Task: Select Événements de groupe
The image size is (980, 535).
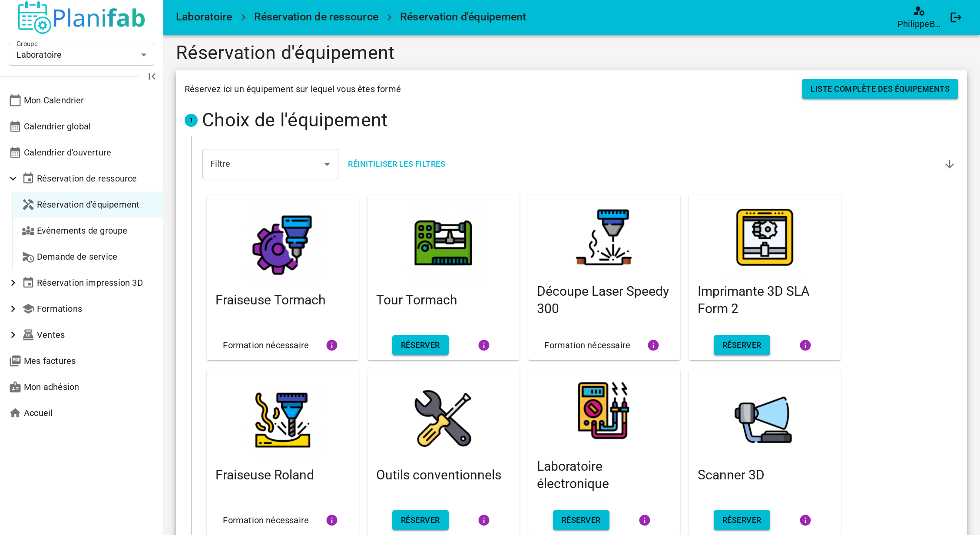Action: (82, 231)
